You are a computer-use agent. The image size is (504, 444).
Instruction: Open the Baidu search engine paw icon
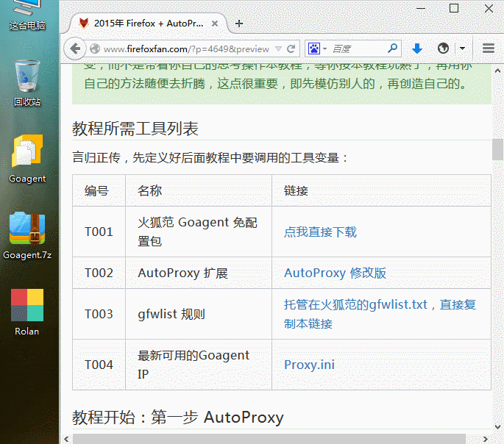pyautogui.click(x=313, y=49)
